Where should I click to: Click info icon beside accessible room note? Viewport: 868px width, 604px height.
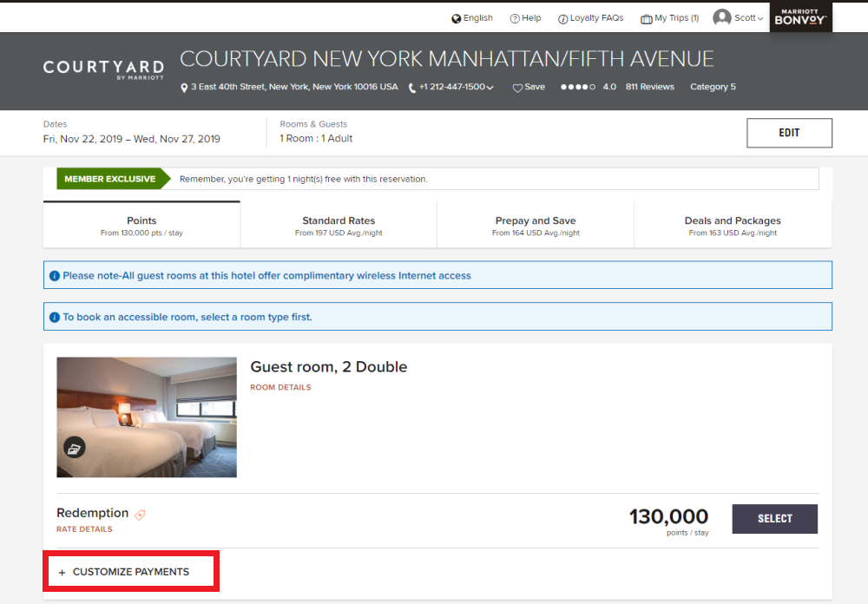[54, 318]
